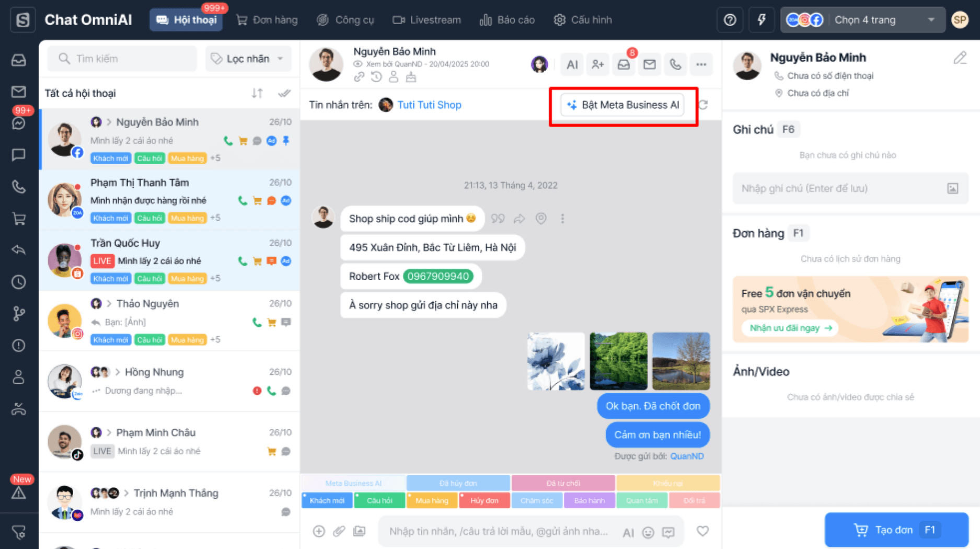Click the Tìm kiếm search field
Viewport: 980px width, 549px height.
(x=122, y=59)
